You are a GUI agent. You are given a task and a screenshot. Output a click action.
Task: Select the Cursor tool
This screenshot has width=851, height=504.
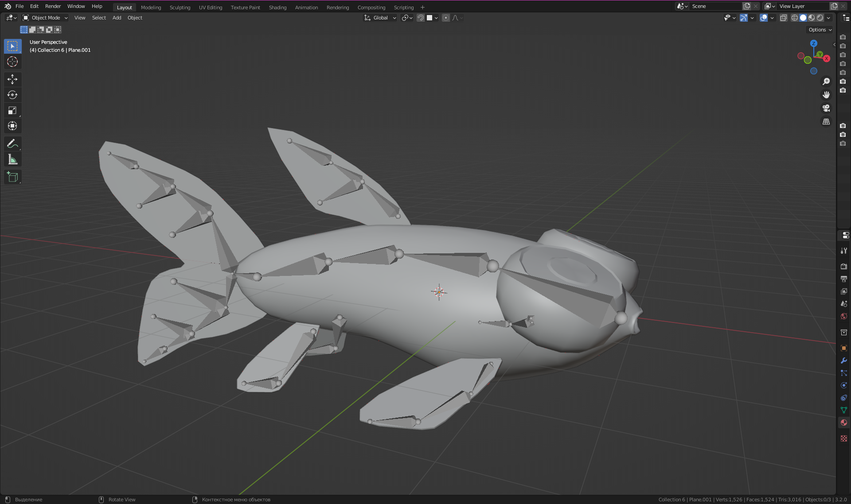click(x=12, y=62)
